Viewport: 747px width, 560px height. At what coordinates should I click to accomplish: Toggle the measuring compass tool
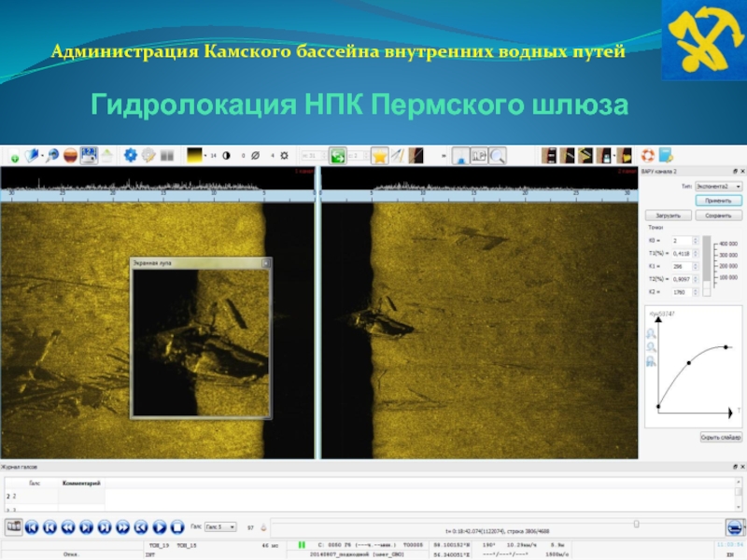(398, 156)
